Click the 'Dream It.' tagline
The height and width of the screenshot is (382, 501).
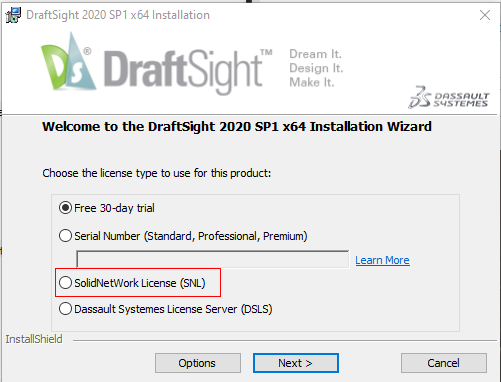[x=315, y=54]
